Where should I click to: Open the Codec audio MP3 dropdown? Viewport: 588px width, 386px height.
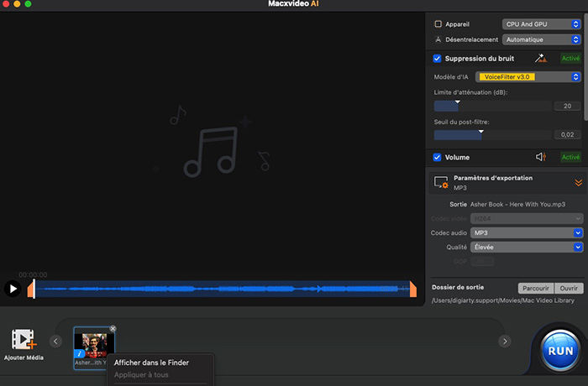click(527, 232)
